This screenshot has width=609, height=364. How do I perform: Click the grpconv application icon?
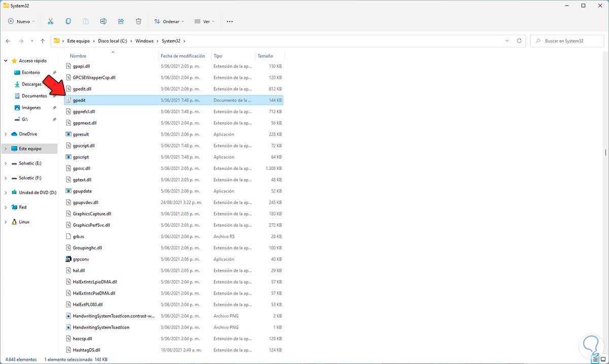click(69, 259)
